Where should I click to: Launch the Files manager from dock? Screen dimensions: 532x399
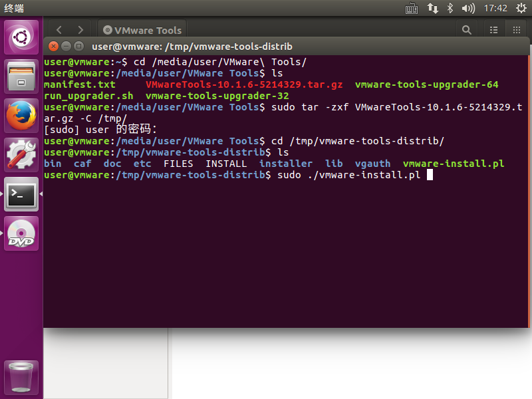[x=21, y=76]
